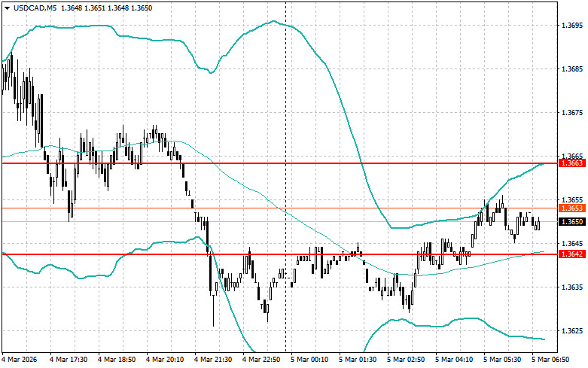Click the 5 Mar 06:50 time label
588x368 pixels.
point(550,360)
